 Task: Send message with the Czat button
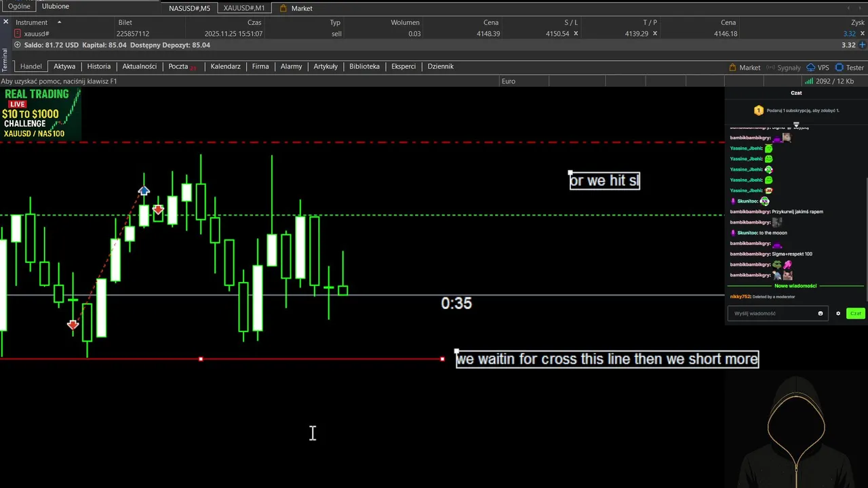(856, 314)
